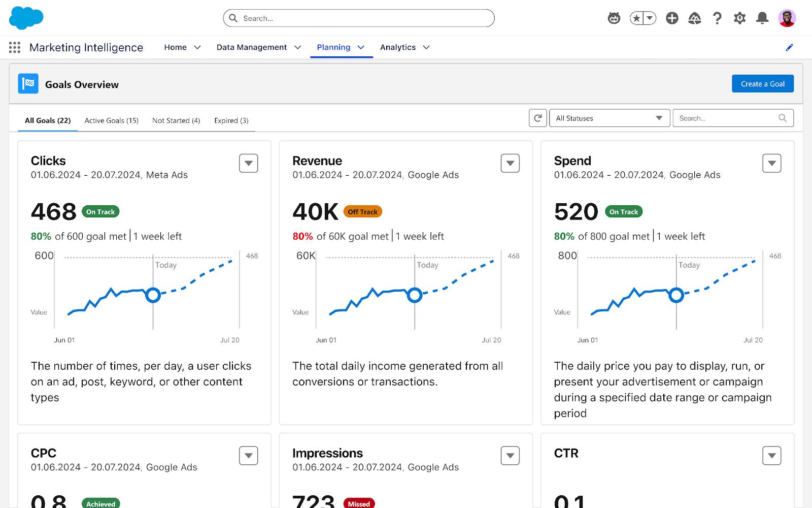The image size is (812, 508).
Task: Select the All Goals (22) tab
Action: click(48, 120)
